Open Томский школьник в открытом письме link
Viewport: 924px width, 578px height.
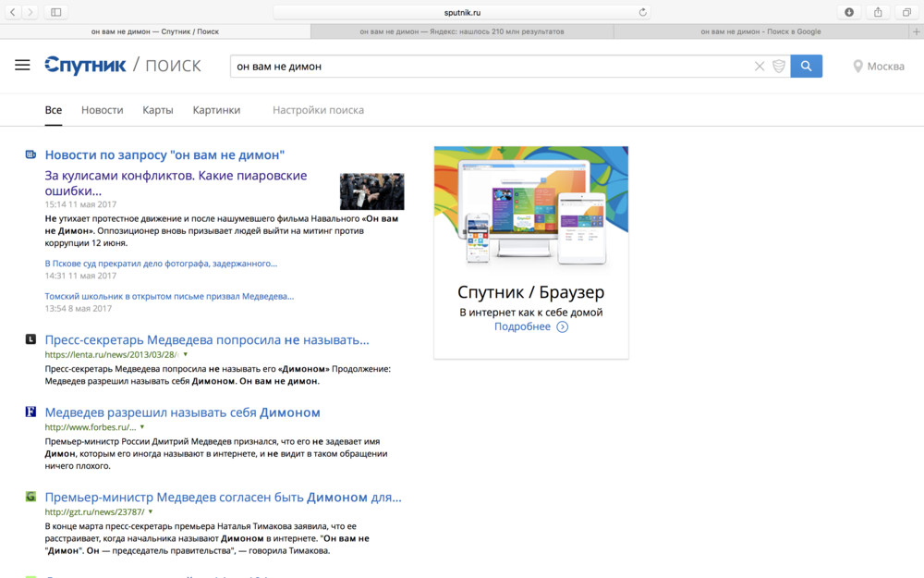pos(169,296)
